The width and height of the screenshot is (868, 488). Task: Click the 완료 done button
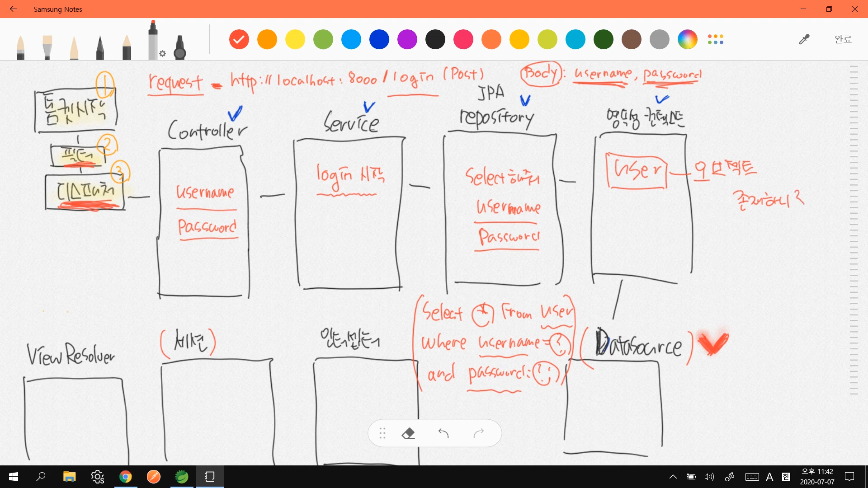point(843,39)
